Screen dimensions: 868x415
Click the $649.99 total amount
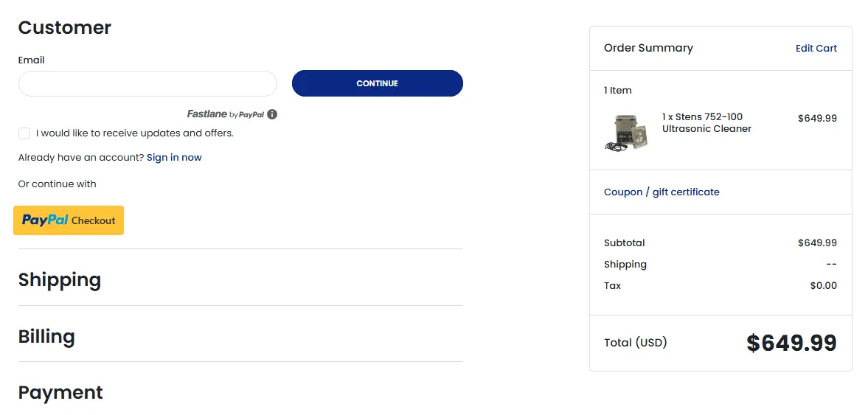791,343
